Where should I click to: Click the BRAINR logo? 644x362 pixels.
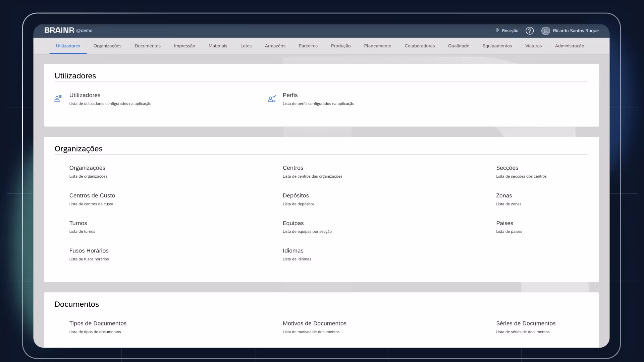click(x=59, y=31)
